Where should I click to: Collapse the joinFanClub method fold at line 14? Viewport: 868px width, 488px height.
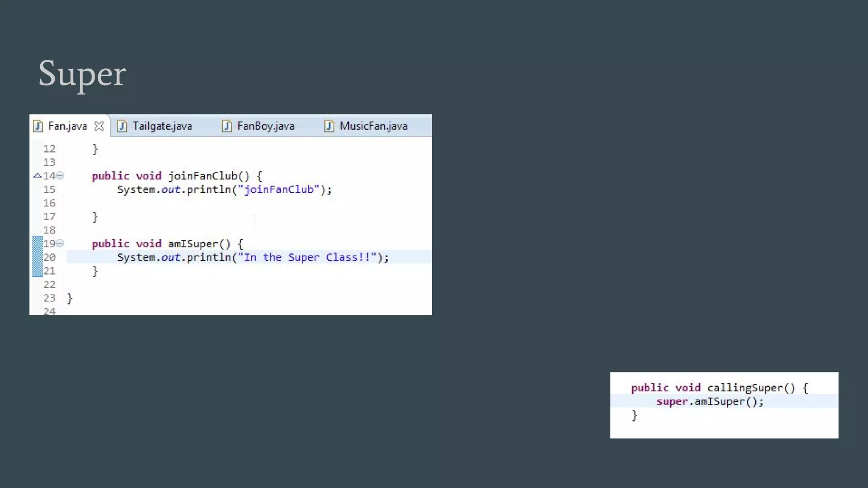pyautogui.click(x=60, y=175)
